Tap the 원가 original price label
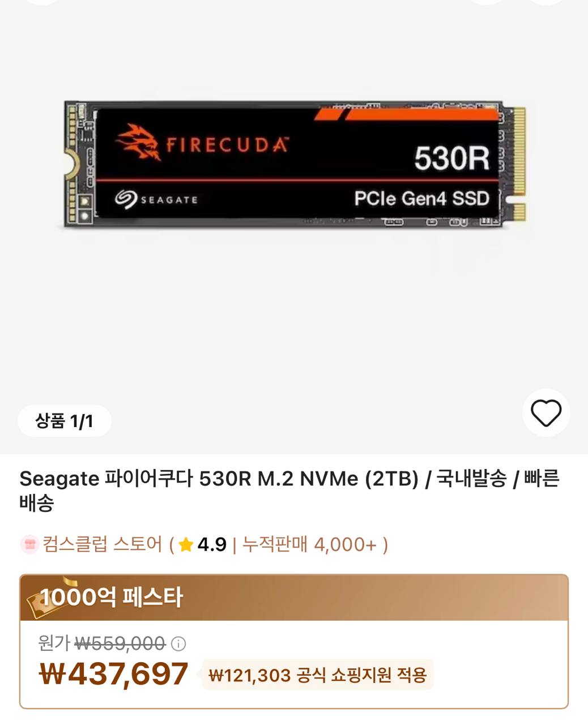Screen dimensions: 588x725 click(54, 643)
